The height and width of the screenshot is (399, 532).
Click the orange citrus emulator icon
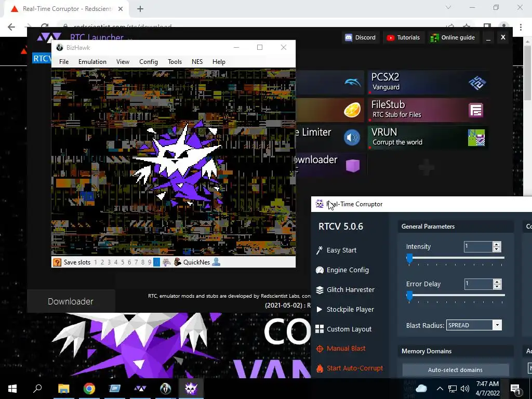tap(352, 110)
